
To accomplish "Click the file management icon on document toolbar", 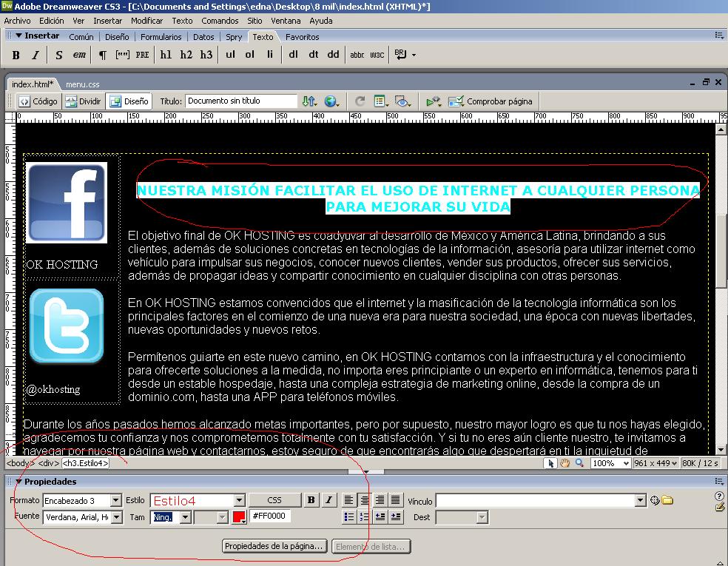I will point(309,101).
